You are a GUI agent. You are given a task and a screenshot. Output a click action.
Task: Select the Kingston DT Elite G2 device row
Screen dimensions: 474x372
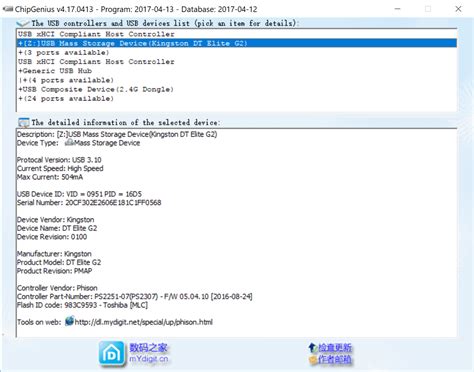[237, 43]
